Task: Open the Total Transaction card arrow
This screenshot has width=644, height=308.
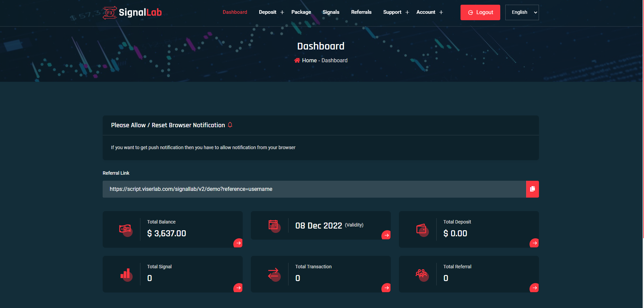Action: (x=386, y=288)
